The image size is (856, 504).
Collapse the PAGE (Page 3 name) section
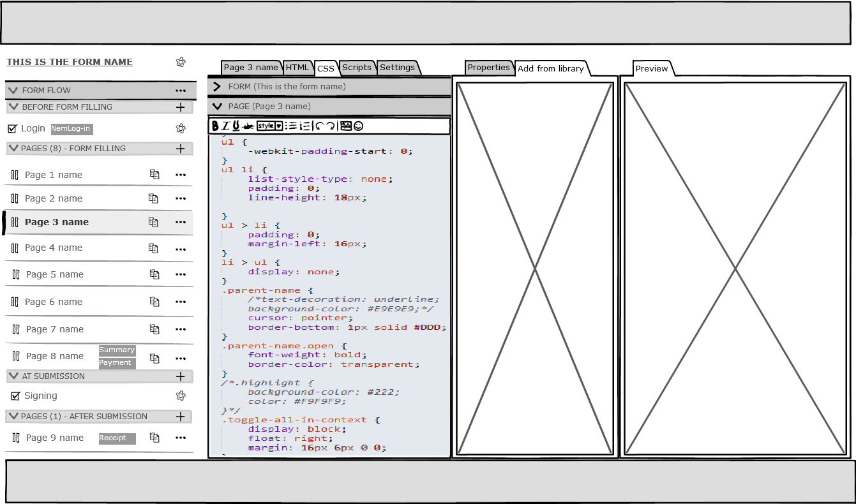(x=217, y=107)
